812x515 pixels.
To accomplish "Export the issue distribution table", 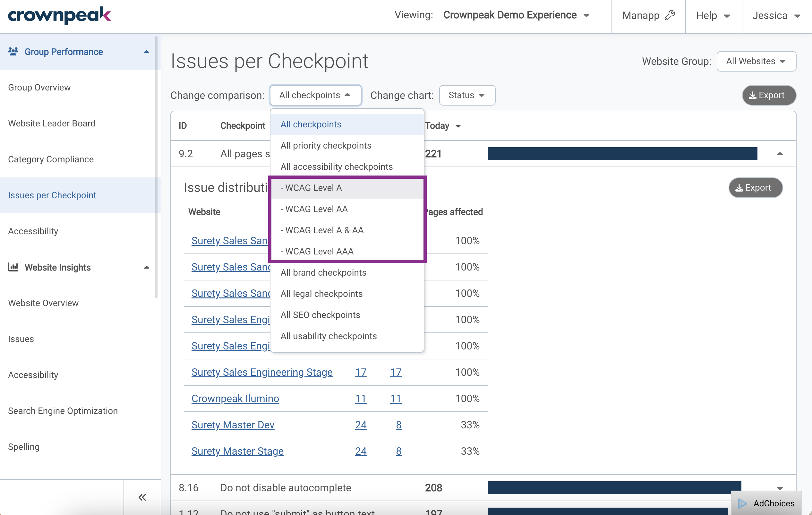I will [x=755, y=187].
